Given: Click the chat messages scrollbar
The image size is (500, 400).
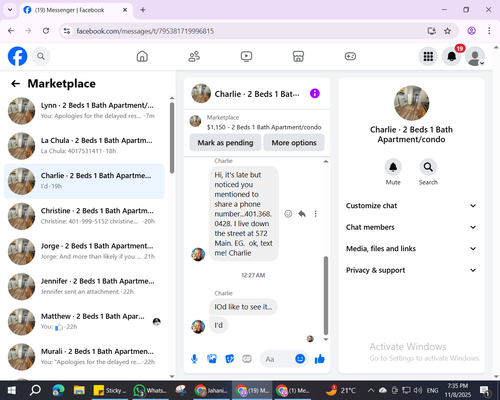Looking at the screenshot, I should [326, 295].
